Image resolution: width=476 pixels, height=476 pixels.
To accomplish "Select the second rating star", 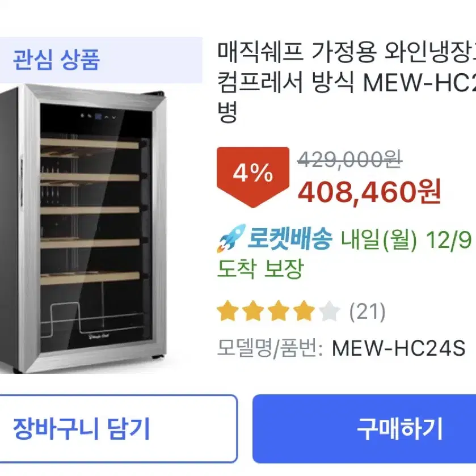I will (253, 311).
